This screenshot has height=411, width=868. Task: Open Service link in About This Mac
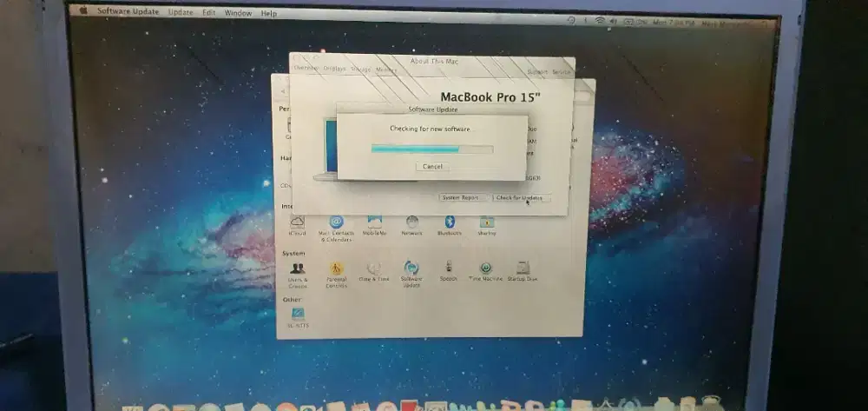561,72
